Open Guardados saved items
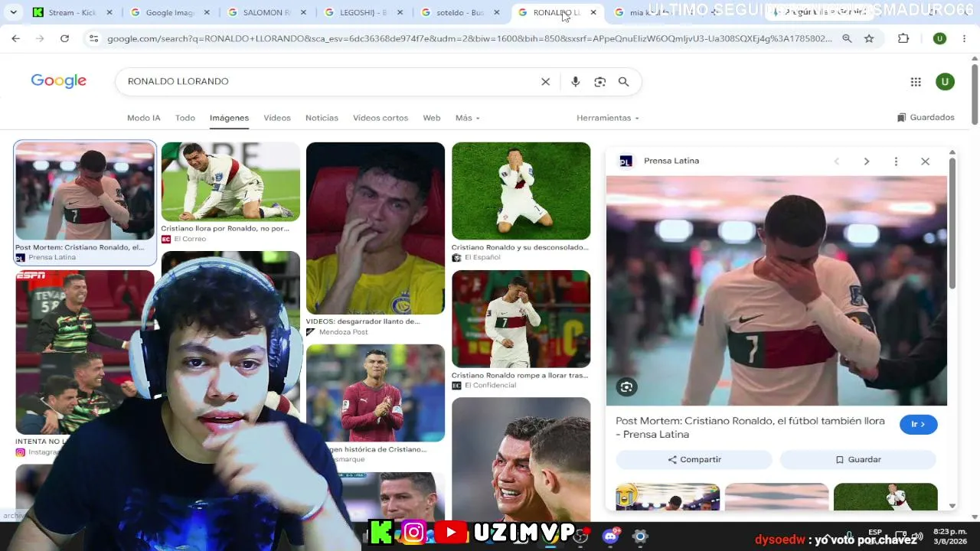This screenshot has height=551, width=980. click(x=926, y=117)
